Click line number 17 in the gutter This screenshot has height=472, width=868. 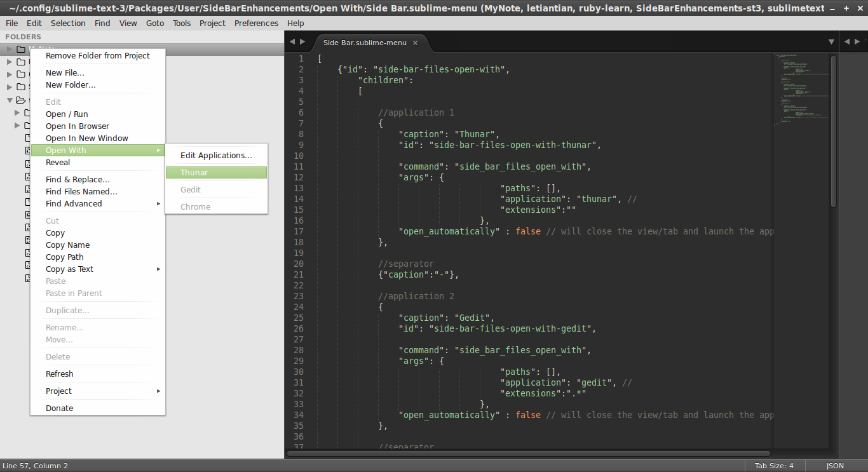[x=299, y=231]
